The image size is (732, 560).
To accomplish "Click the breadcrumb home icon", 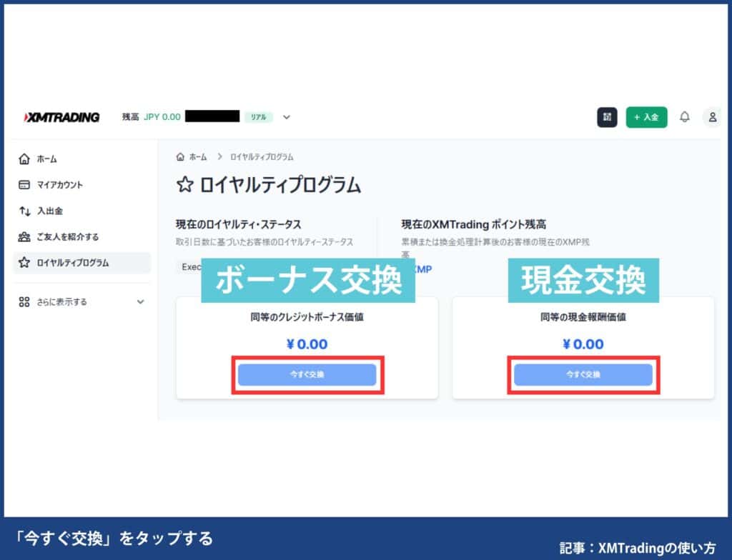I will click(x=180, y=157).
